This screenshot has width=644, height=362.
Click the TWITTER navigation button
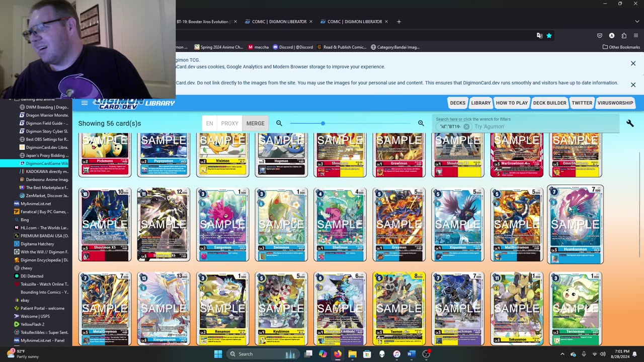[582, 103]
